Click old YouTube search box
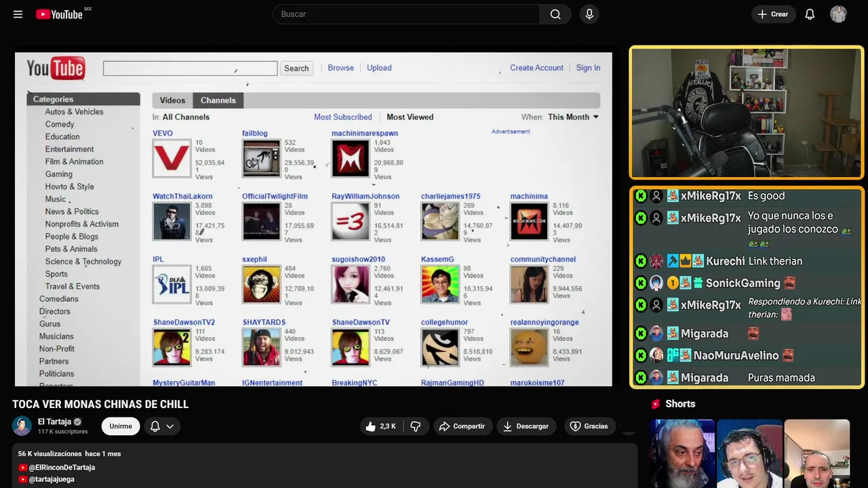Viewport: 868px width, 488px height. click(190, 68)
